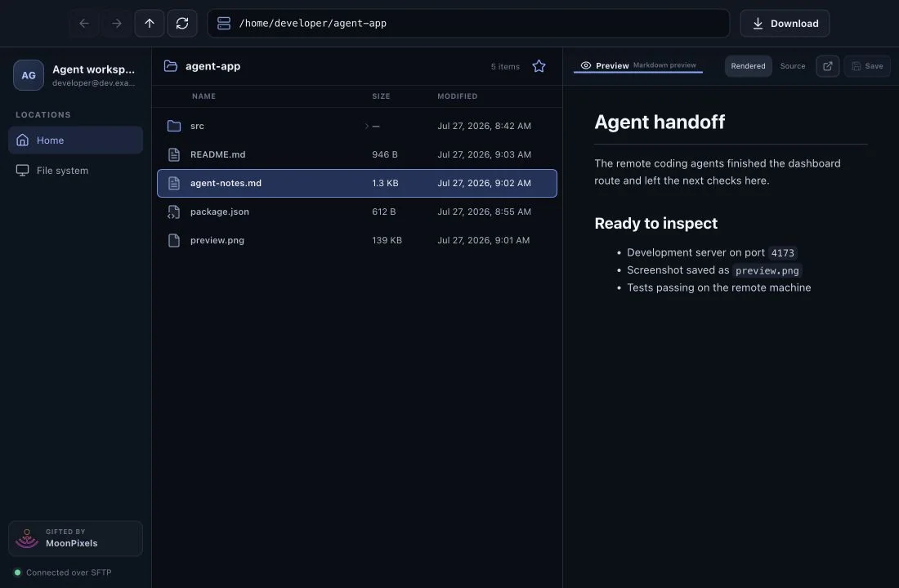Image resolution: width=899 pixels, height=588 pixels.
Task: Navigate up to parent directory
Action: (x=150, y=24)
